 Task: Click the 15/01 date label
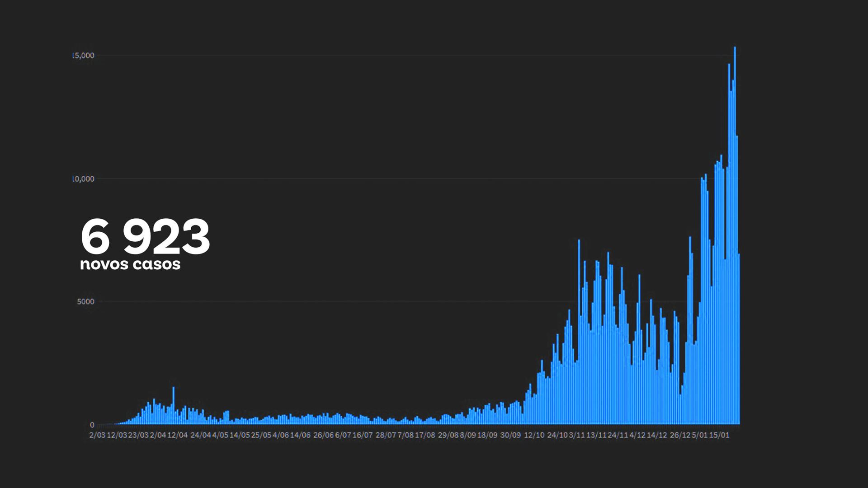[x=719, y=435]
